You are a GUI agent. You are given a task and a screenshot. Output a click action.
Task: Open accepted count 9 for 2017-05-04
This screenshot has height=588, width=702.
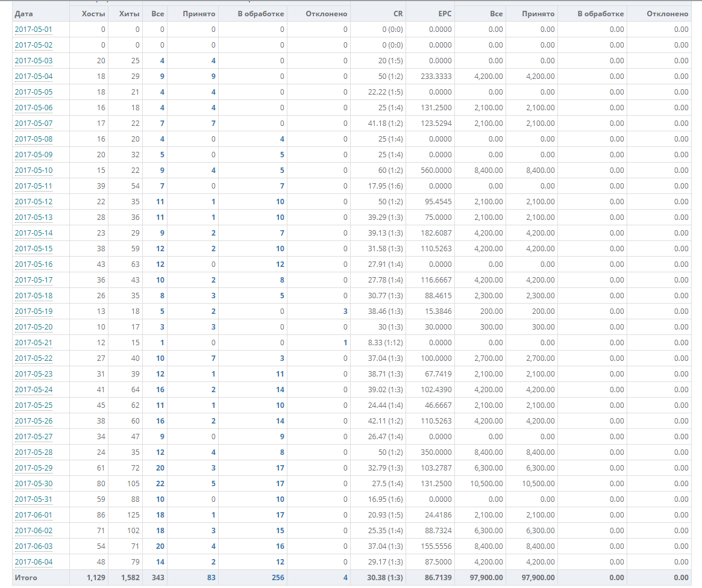(x=213, y=77)
